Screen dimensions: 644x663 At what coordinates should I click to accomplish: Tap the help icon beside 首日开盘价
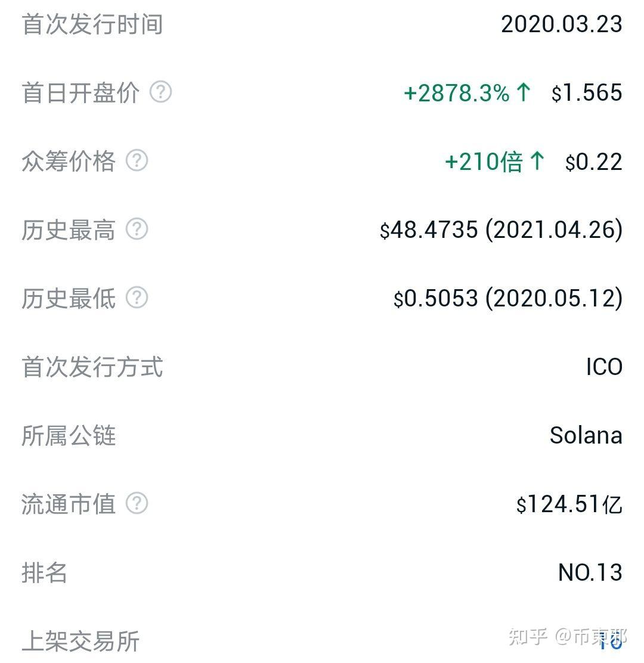(x=160, y=92)
